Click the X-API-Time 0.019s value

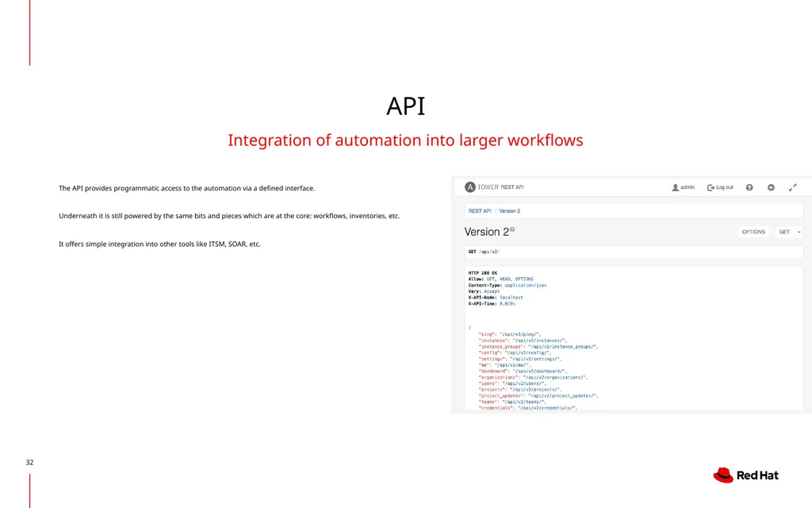507,304
